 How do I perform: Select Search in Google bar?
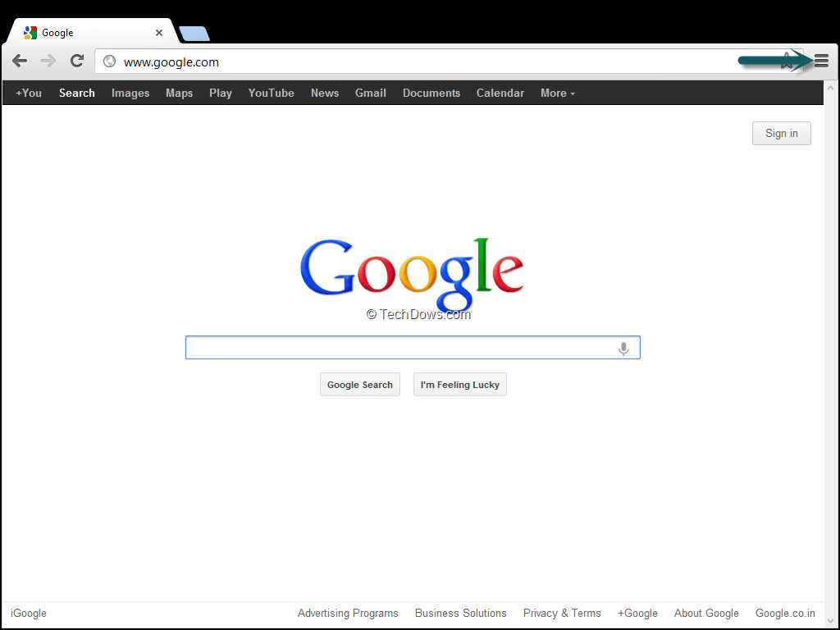tap(76, 93)
